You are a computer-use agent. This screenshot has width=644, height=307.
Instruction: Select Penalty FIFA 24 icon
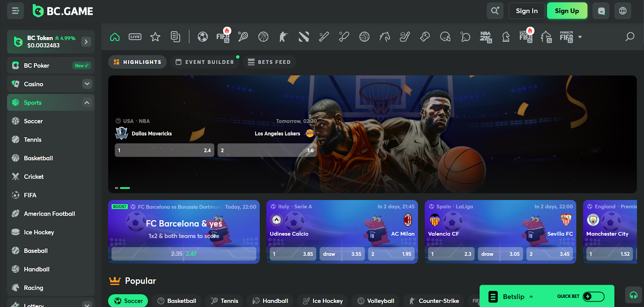pyautogui.click(x=566, y=37)
